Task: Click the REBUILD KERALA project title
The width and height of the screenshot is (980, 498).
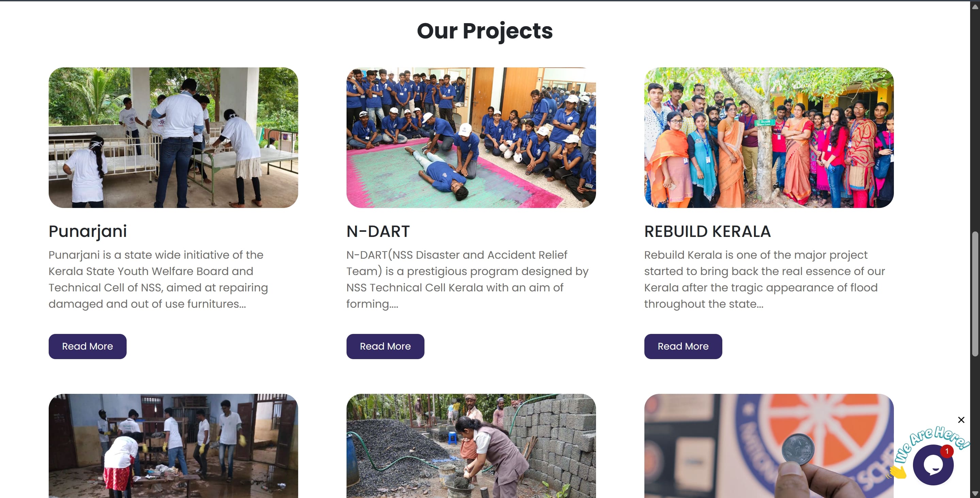Action: (707, 231)
